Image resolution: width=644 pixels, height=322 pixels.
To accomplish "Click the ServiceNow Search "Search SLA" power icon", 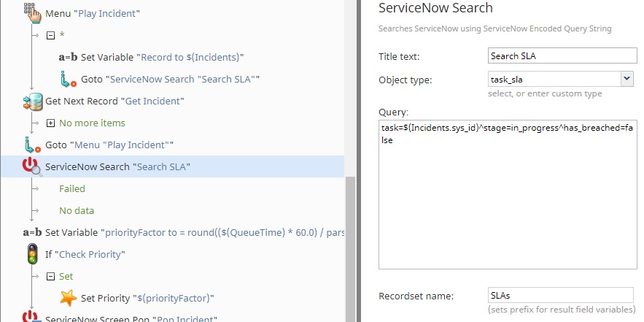I will pyautogui.click(x=32, y=166).
